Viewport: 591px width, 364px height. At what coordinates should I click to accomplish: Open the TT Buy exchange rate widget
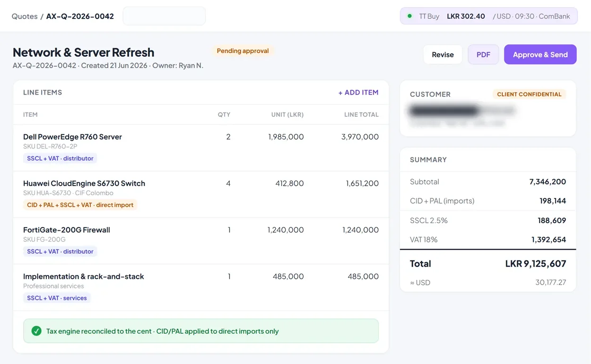tap(488, 16)
